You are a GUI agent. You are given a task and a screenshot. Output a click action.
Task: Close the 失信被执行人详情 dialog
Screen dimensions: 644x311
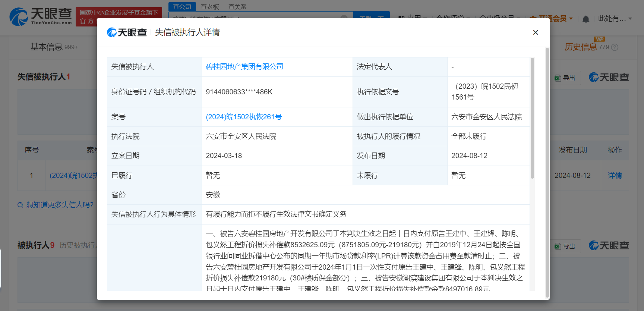[535, 32]
